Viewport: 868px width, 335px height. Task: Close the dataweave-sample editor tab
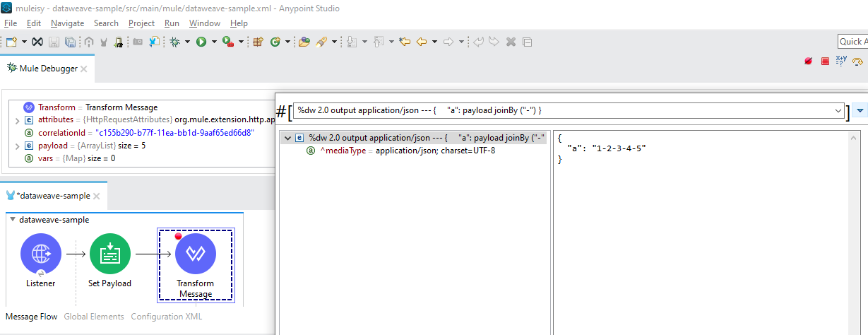tap(97, 196)
